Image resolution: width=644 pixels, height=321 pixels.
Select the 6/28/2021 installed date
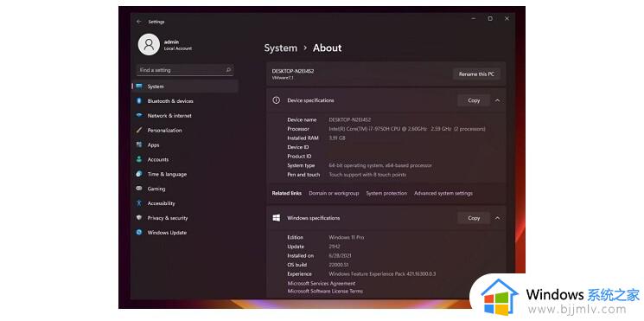click(x=340, y=255)
